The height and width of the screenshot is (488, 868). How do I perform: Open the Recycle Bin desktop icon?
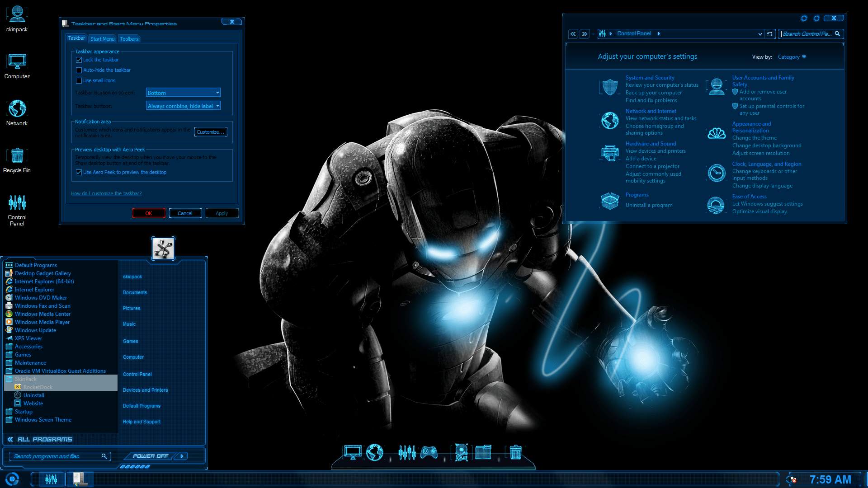pyautogui.click(x=17, y=160)
